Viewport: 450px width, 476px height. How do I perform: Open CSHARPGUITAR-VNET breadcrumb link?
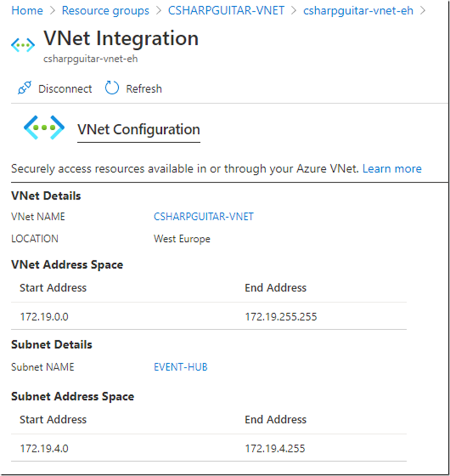[226, 11]
